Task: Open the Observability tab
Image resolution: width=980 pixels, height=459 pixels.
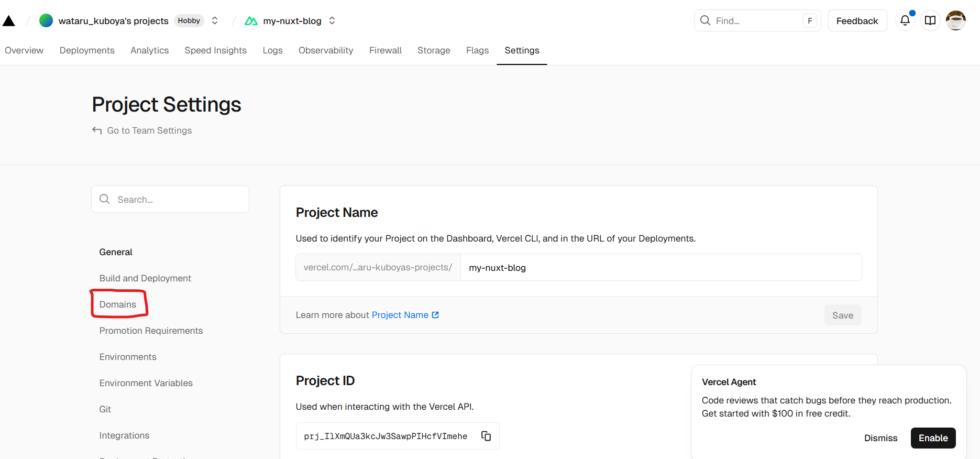Action: [x=325, y=50]
